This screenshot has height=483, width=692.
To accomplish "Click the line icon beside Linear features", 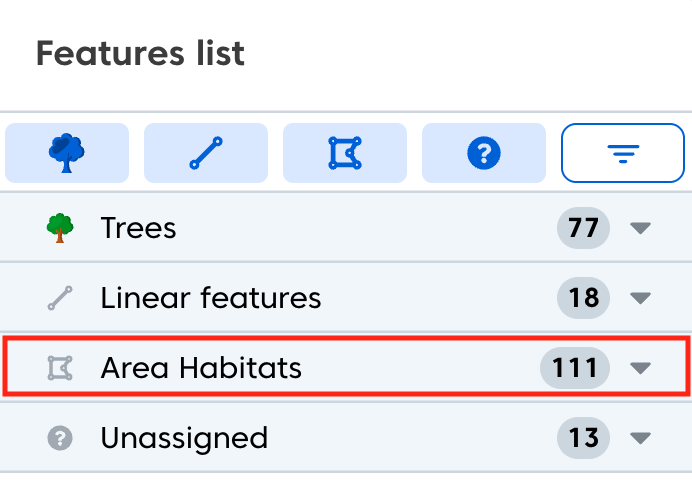I will (x=61, y=298).
